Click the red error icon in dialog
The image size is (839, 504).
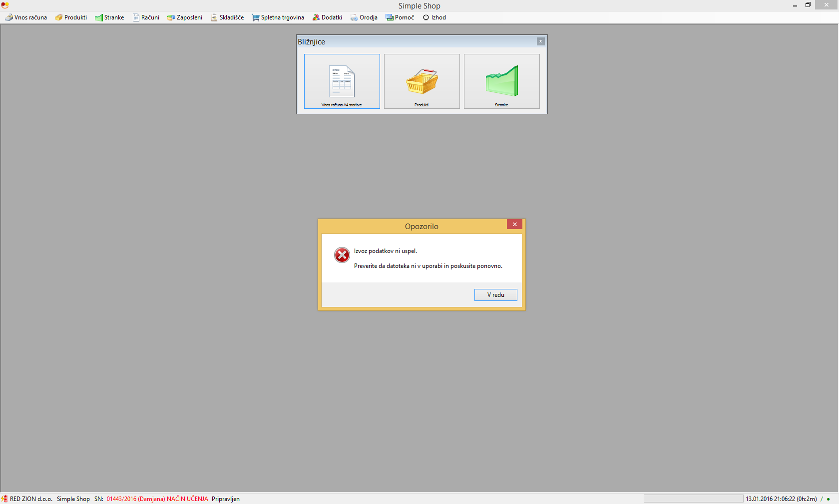pos(342,255)
